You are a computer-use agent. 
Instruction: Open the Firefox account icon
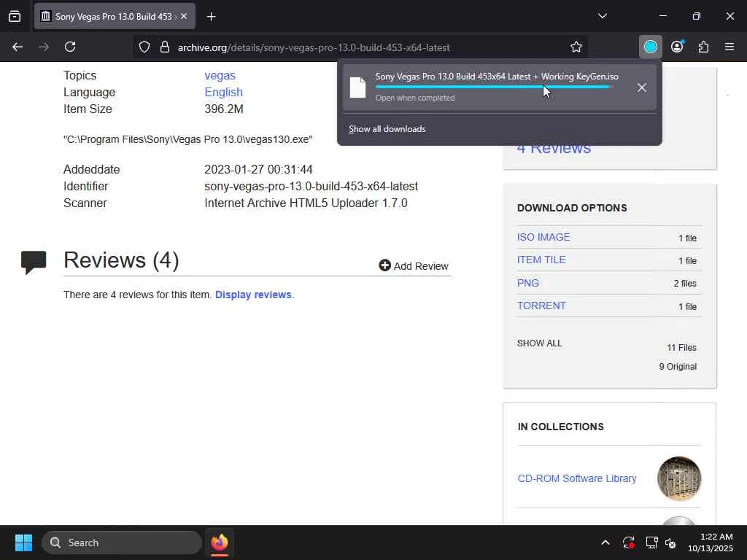[677, 47]
